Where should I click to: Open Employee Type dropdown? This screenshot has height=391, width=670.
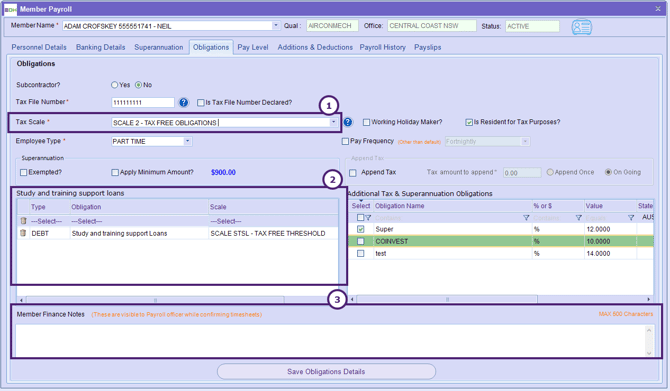187,141
